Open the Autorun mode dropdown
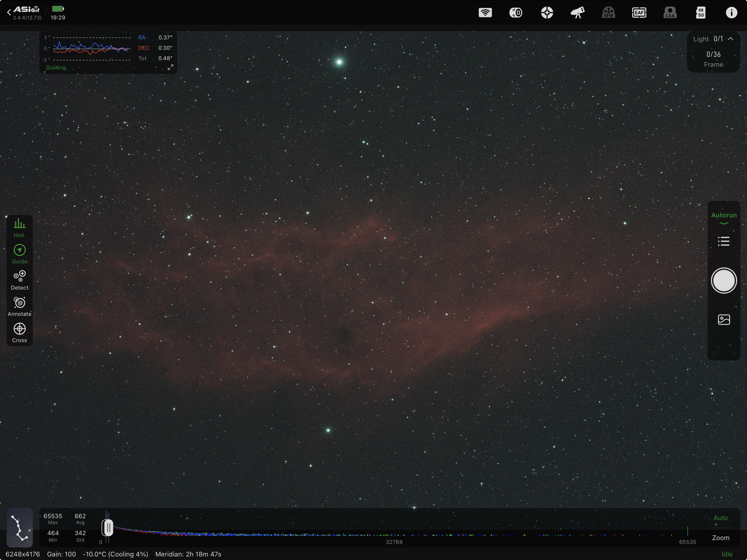The height and width of the screenshot is (560, 747). pyautogui.click(x=724, y=217)
